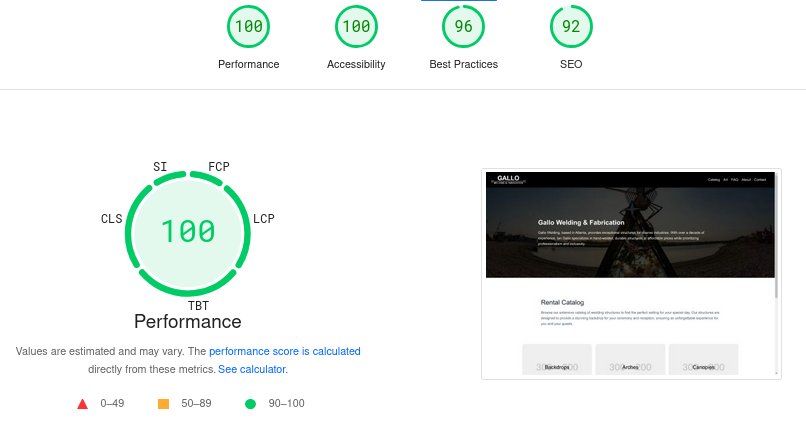Click the SI metric label on gauge
Viewport: 806px width, 421px height.
pos(160,167)
